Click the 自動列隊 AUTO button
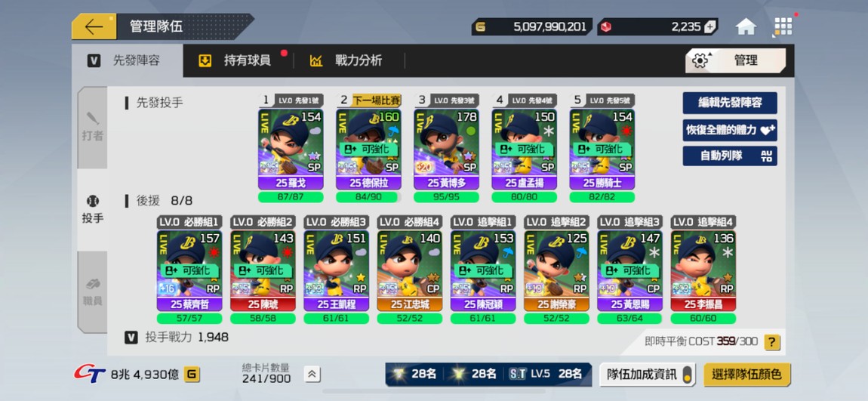This screenshot has width=868, height=401. click(x=730, y=156)
